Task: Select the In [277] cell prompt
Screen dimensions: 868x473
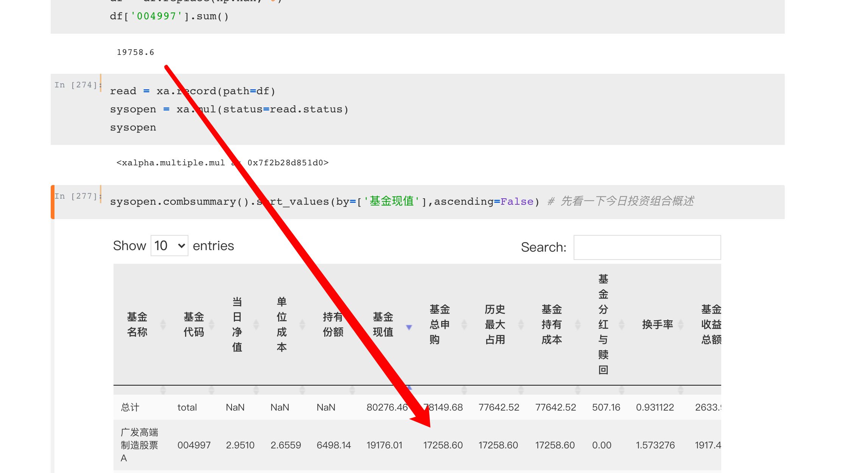Action: 76,196
